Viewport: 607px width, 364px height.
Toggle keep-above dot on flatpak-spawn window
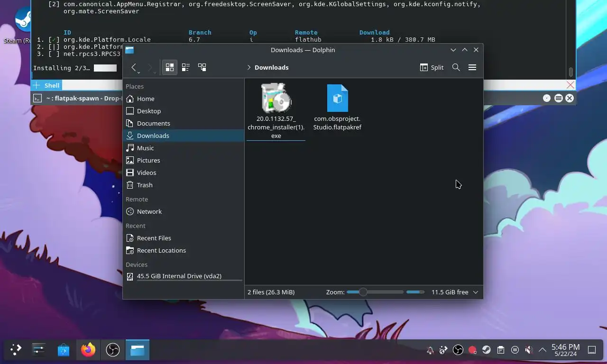pos(547,98)
